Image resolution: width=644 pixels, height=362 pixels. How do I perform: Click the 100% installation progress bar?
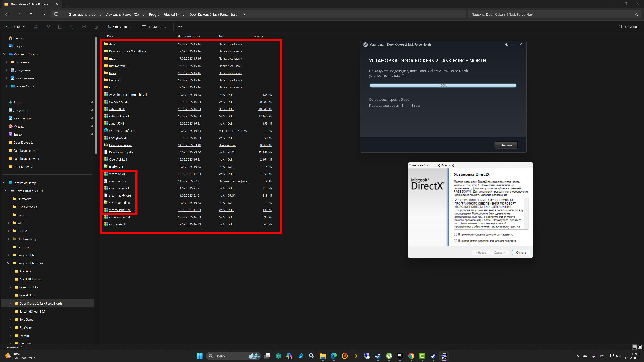pos(443,86)
